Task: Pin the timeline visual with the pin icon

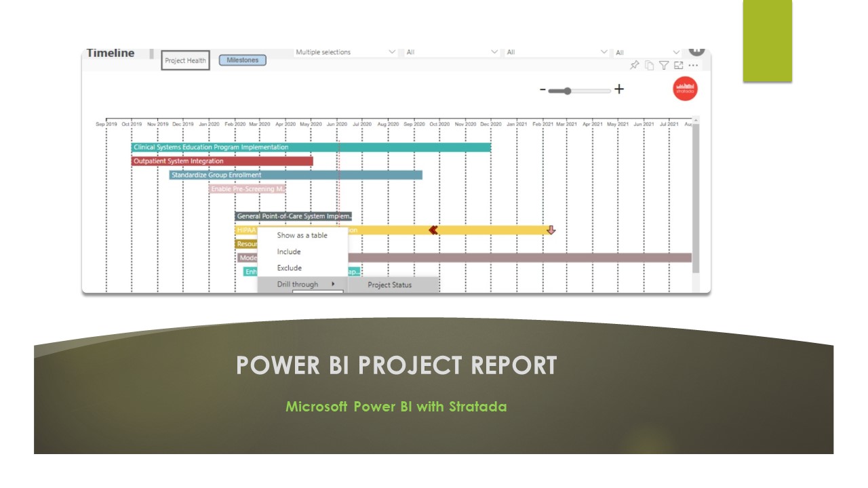Action: 635,65
